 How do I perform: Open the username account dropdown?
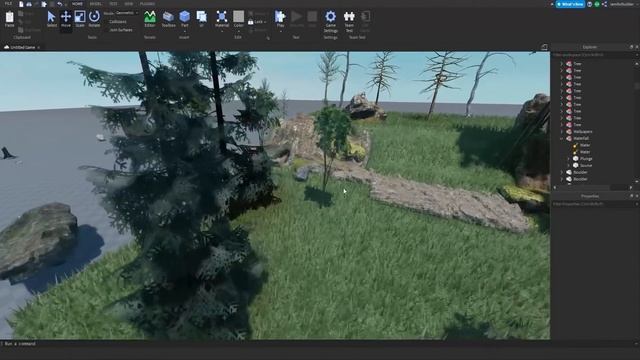click(x=623, y=4)
